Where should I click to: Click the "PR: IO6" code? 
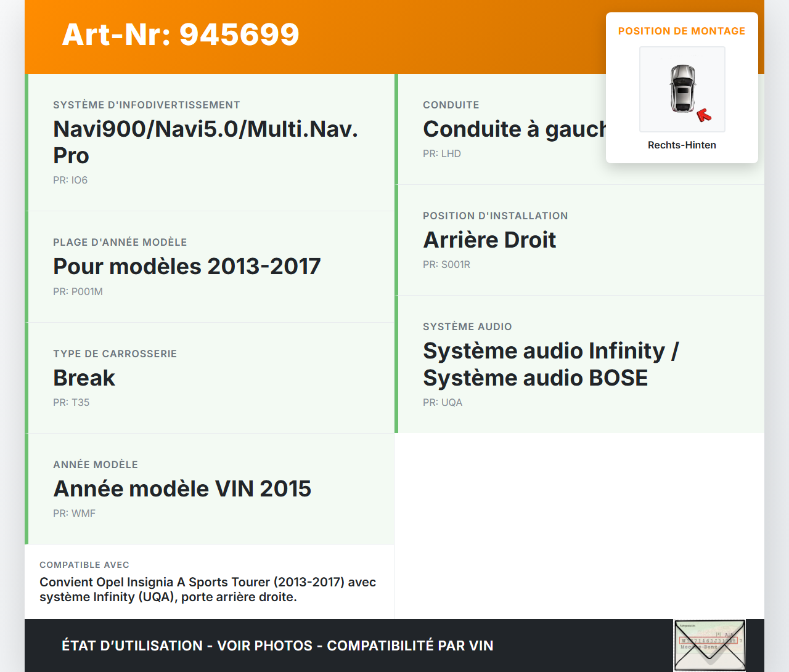[70, 180]
